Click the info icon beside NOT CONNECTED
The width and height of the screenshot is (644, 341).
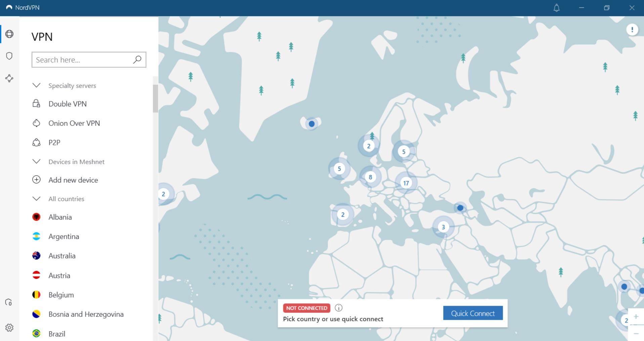[339, 308]
